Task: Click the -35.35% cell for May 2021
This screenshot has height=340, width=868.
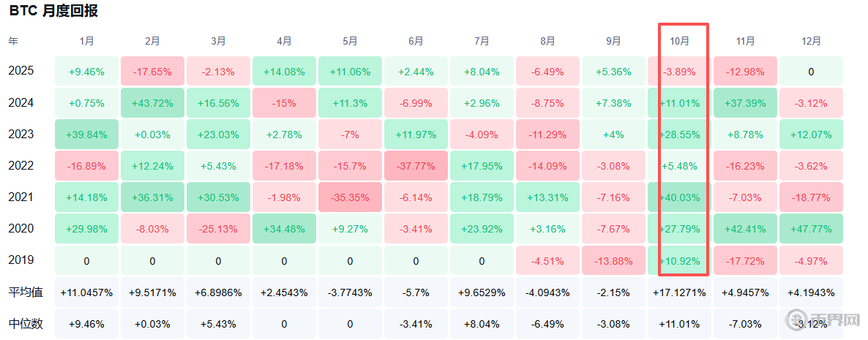Action: (350, 197)
